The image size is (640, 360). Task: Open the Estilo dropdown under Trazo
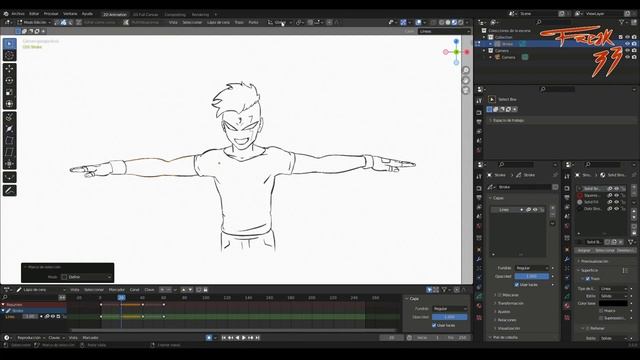[x=613, y=296]
